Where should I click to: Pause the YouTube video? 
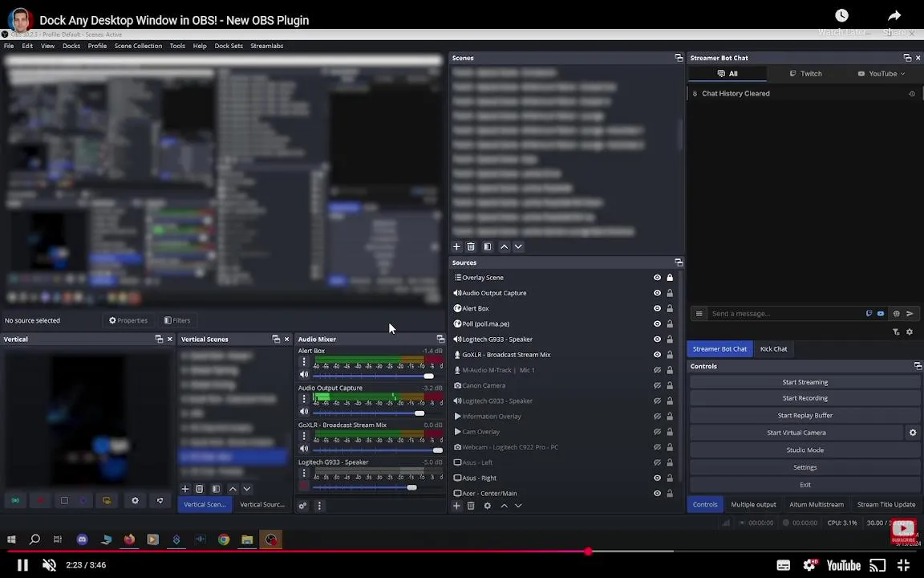[x=22, y=565]
